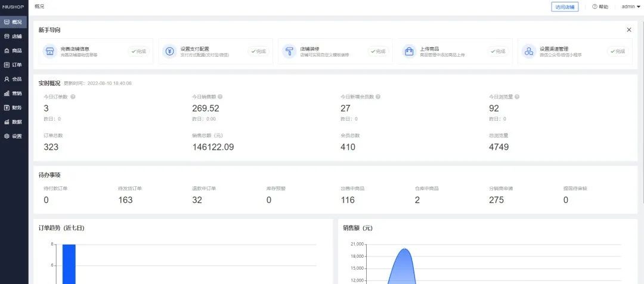Open the 会员 members icon in sidebar
This screenshot has height=284, width=644.
tap(7, 79)
